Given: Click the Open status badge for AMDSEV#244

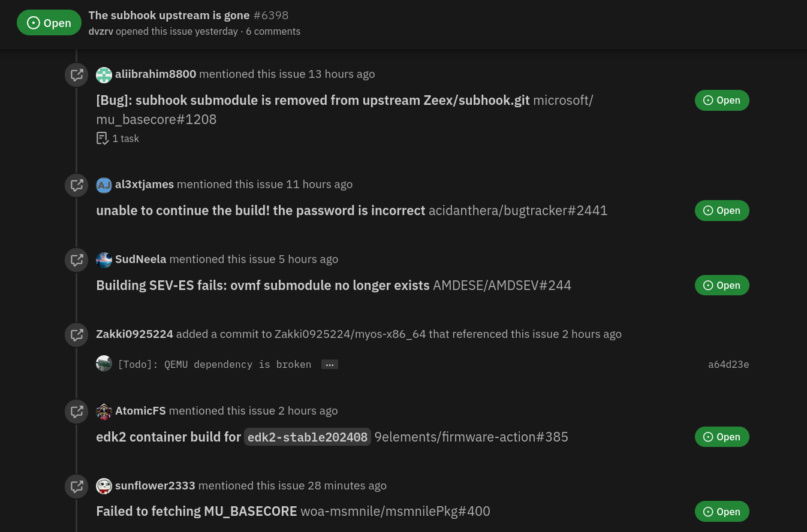Looking at the screenshot, I should click(x=722, y=285).
